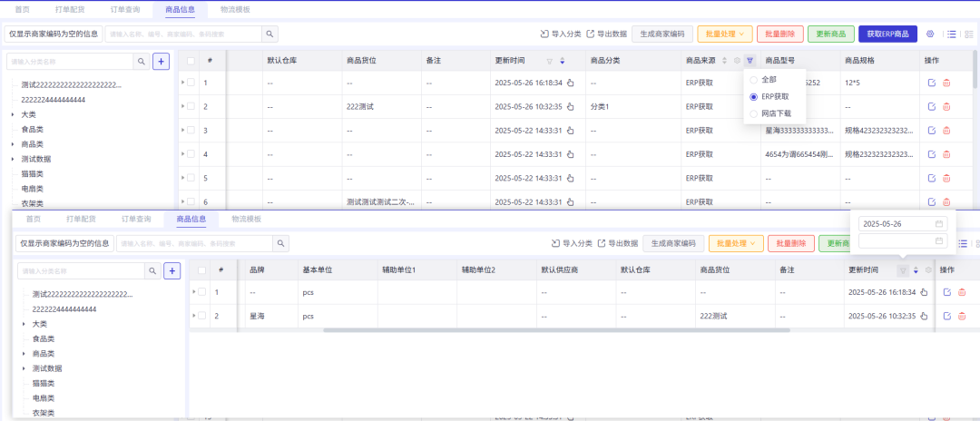Click calendar icon in the 2025-05-26 date field
The width and height of the screenshot is (980, 421).
[939, 224]
